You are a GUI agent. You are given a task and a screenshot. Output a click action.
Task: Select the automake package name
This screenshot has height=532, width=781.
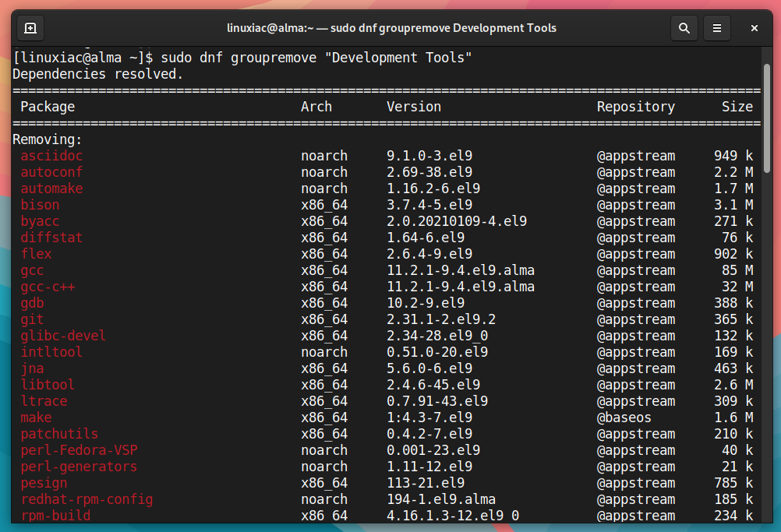(51, 188)
